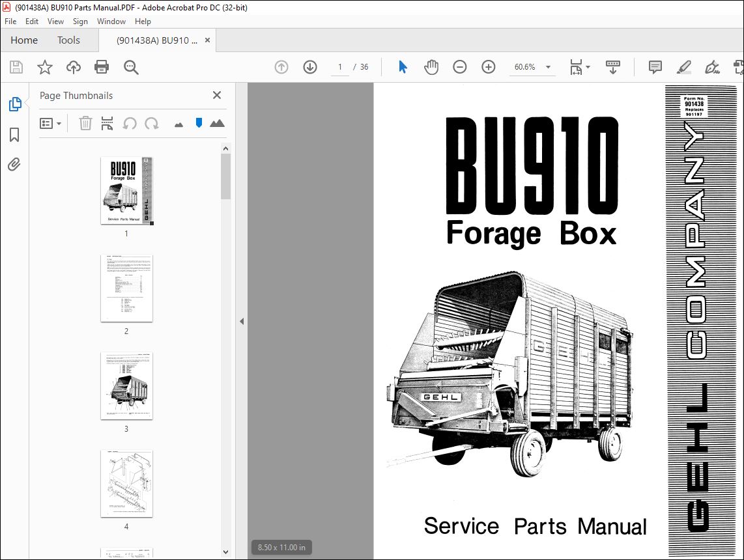Click thumbnails scrollbar up arrow
The width and height of the screenshot is (744, 560).
[x=226, y=148]
